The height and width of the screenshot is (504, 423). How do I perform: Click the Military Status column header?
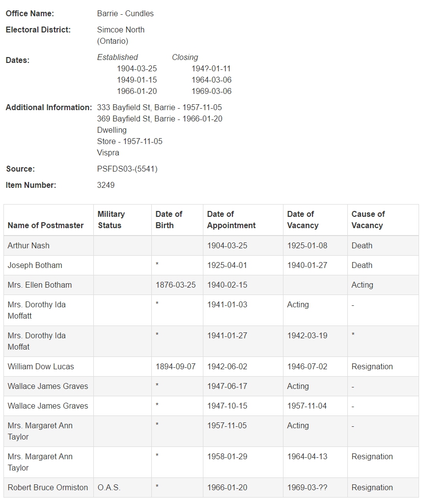[111, 220]
